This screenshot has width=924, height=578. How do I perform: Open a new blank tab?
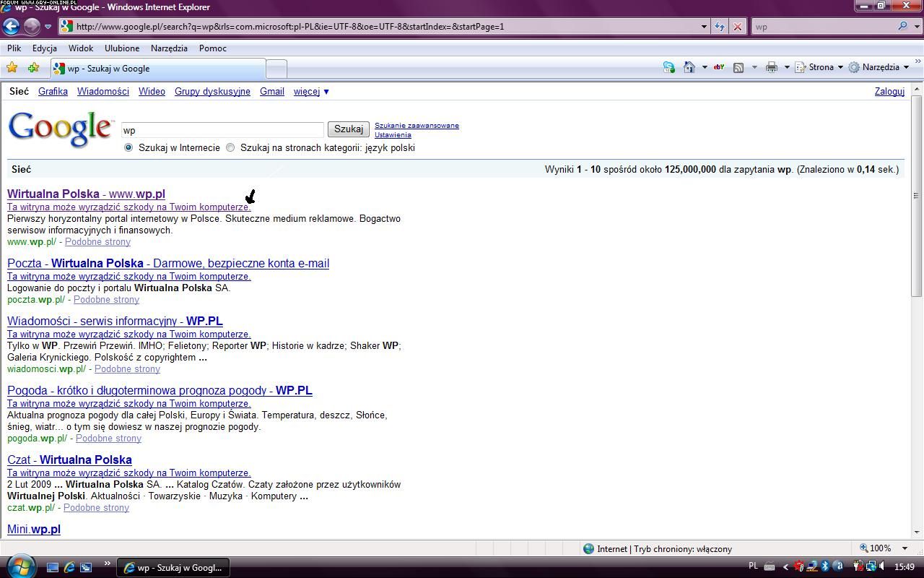[276, 69]
